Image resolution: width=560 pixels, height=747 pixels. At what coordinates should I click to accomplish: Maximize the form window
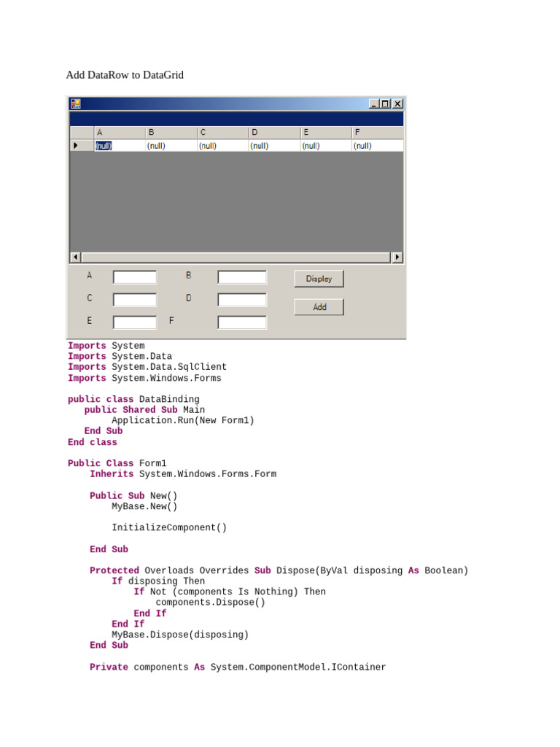pyautogui.click(x=385, y=104)
